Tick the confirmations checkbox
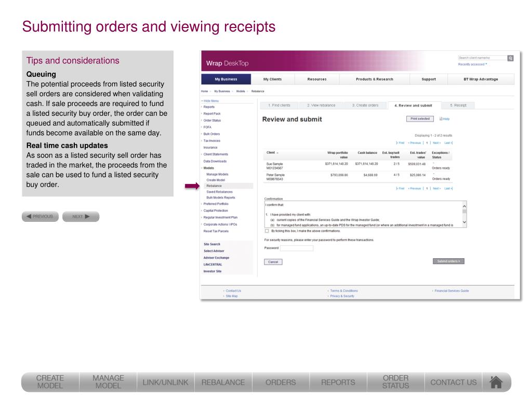Screen dimensions: 532x399 click(x=267, y=231)
